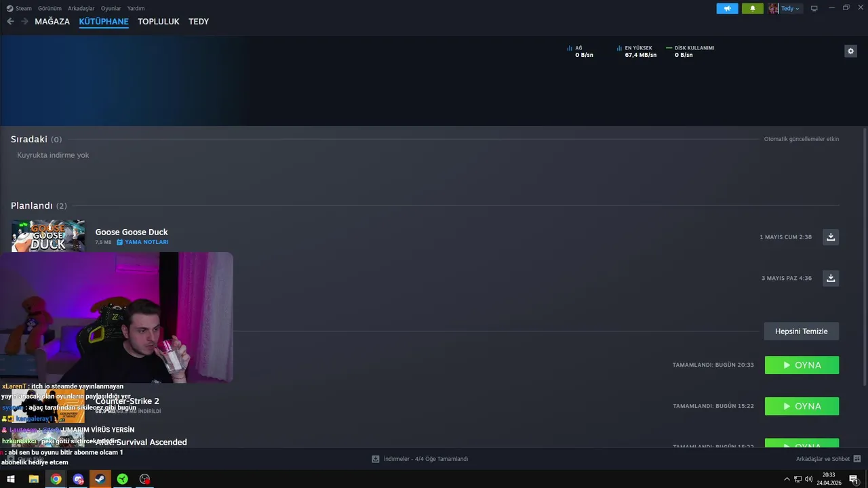Screen dimensions: 868x488
Task: Go forward with the right arrow
Action: tap(24, 22)
